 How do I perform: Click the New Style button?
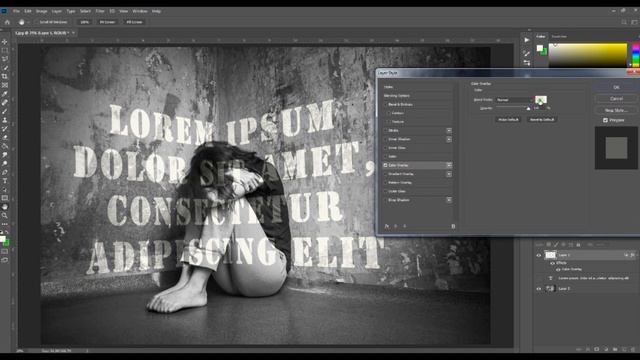click(x=616, y=110)
